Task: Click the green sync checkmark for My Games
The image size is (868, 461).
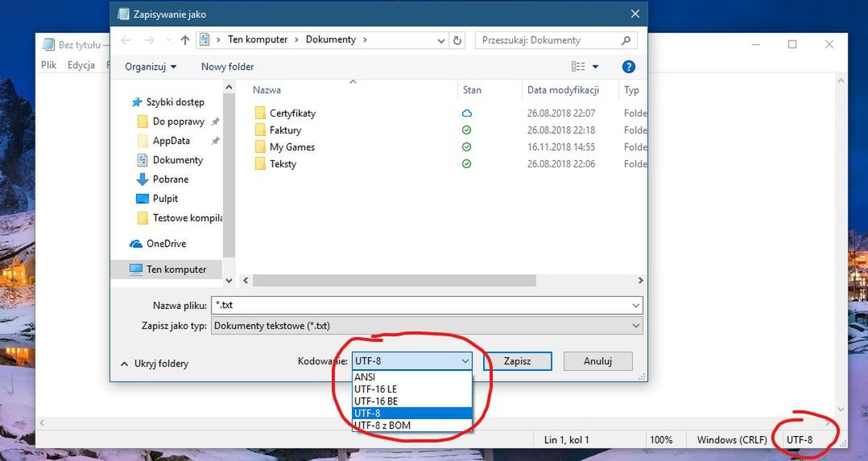Action: (467, 146)
